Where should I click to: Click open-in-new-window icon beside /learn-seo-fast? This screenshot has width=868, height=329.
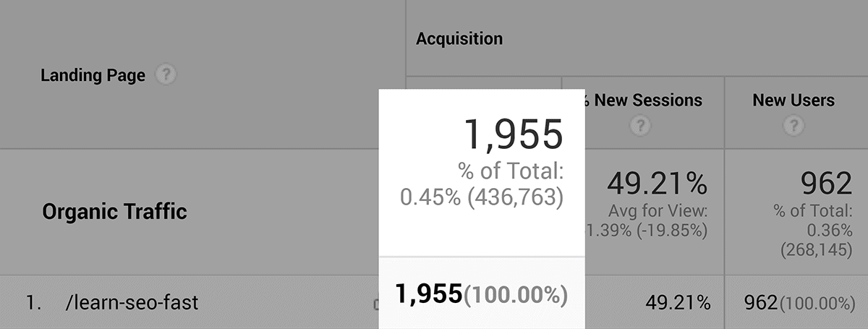[x=376, y=304]
